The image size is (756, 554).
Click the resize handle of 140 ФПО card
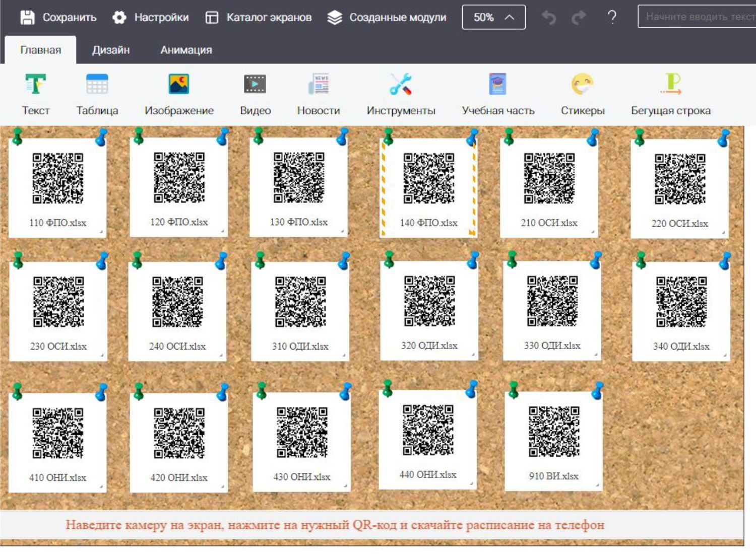(473, 232)
